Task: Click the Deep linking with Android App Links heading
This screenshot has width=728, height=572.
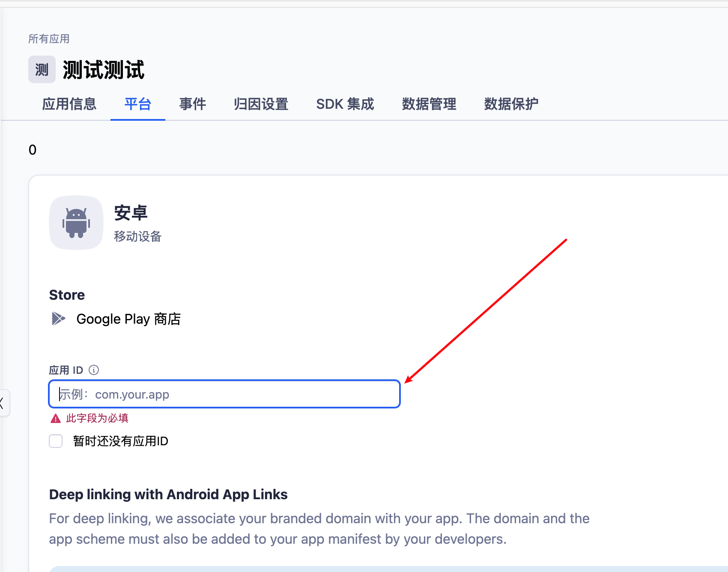Action: [168, 495]
